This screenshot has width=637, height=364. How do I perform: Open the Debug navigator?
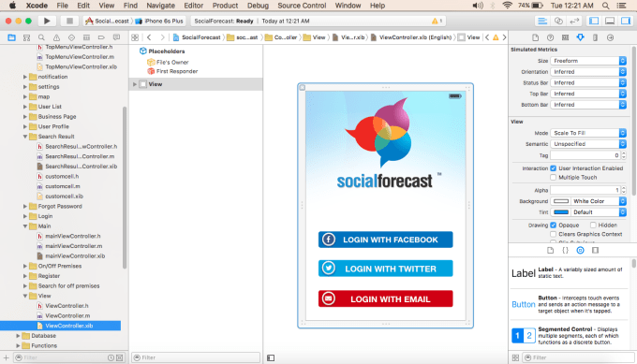86,37
